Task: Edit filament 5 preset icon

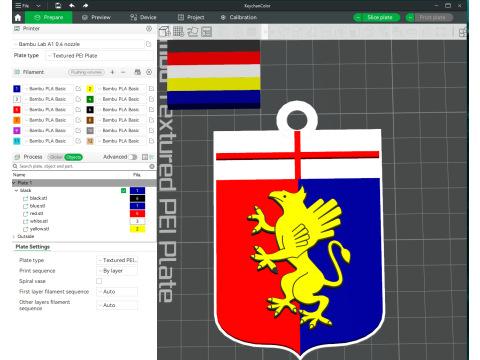Action: pyautogui.click(x=78, y=110)
